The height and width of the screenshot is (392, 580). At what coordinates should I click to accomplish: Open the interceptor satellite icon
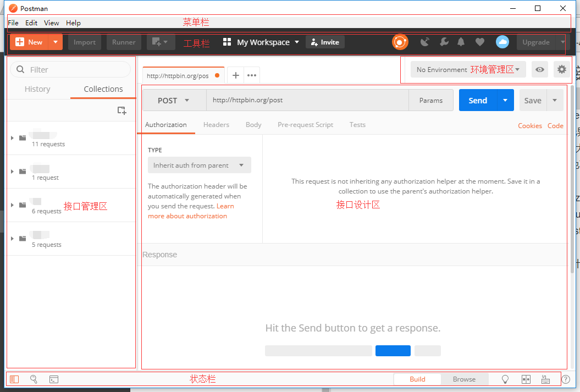pyautogui.click(x=426, y=42)
